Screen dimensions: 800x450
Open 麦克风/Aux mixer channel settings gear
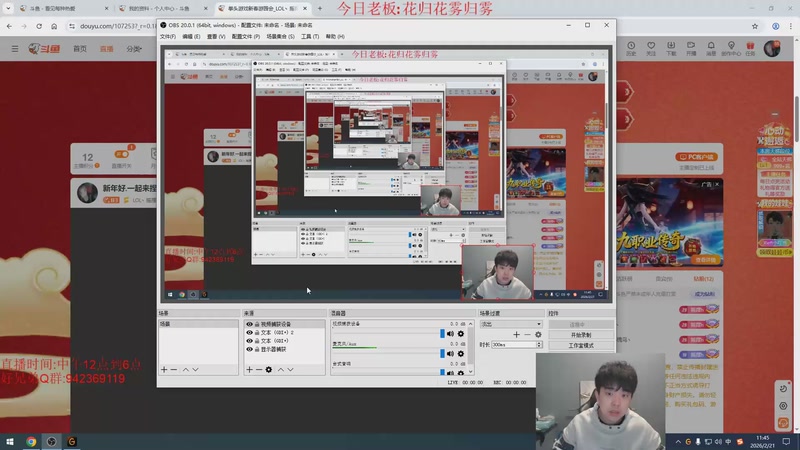(x=461, y=354)
